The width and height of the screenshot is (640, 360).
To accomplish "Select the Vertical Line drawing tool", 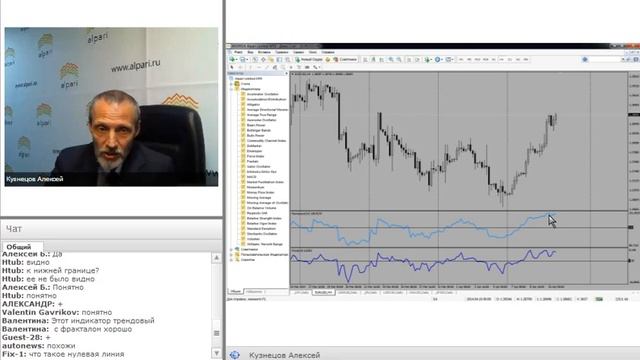I will click(x=250, y=67).
